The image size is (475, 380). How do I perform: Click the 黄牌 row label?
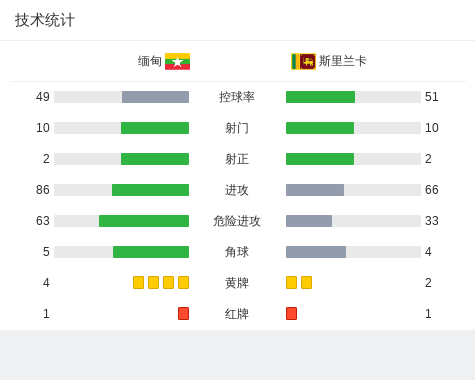point(237,283)
